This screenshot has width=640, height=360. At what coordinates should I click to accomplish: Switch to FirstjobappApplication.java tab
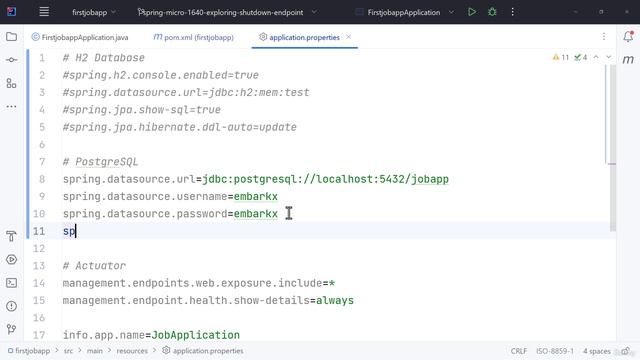tap(80, 37)
